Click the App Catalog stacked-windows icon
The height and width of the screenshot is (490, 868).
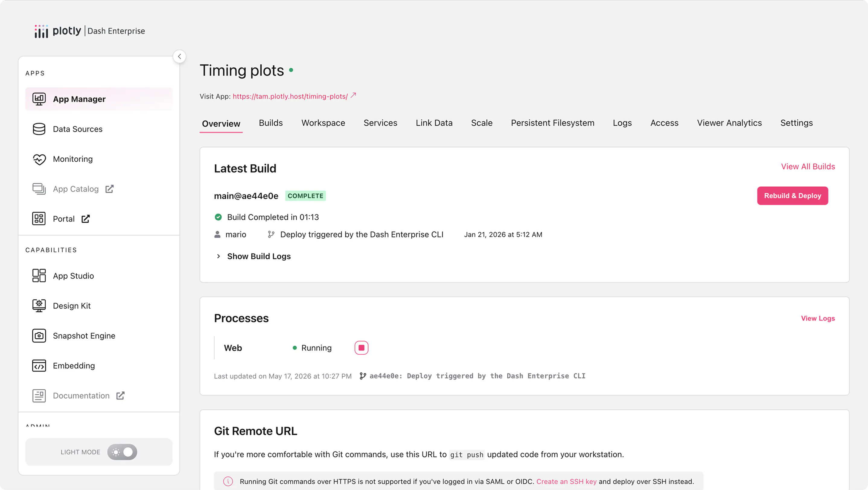click(x=39, y=189)
